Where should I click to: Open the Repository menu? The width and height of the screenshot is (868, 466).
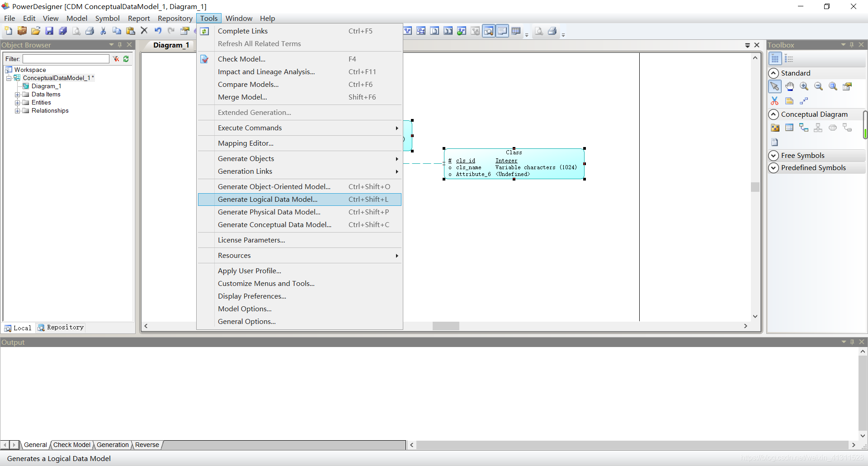[175, 19]
